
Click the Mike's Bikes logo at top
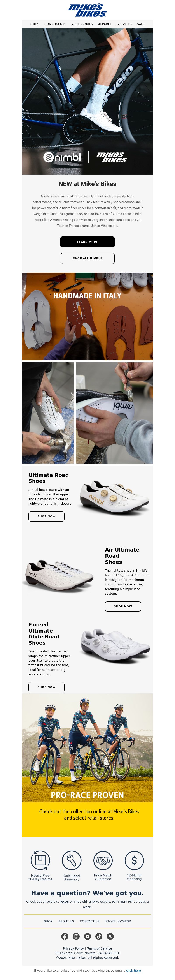(87, 10)
